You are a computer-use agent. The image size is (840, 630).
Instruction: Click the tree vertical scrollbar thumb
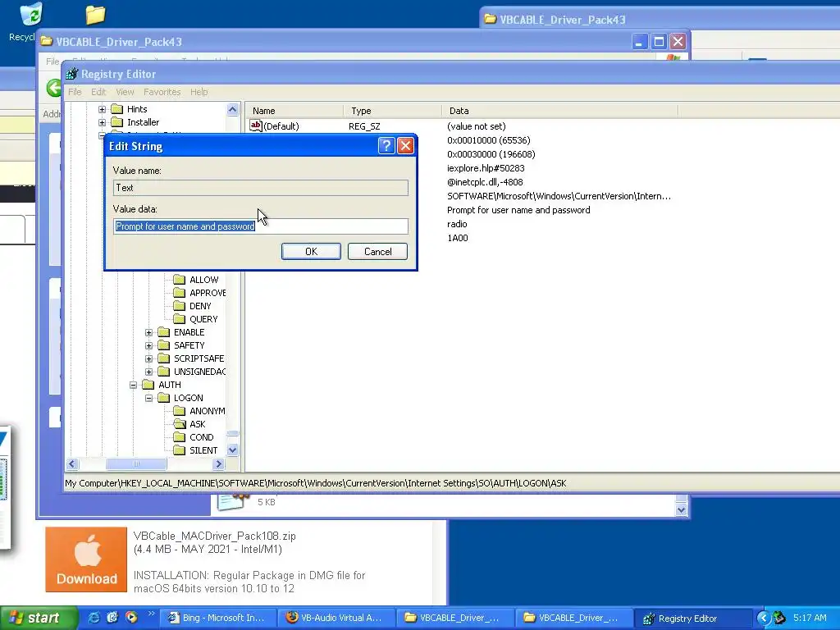(x=232, y=433)
